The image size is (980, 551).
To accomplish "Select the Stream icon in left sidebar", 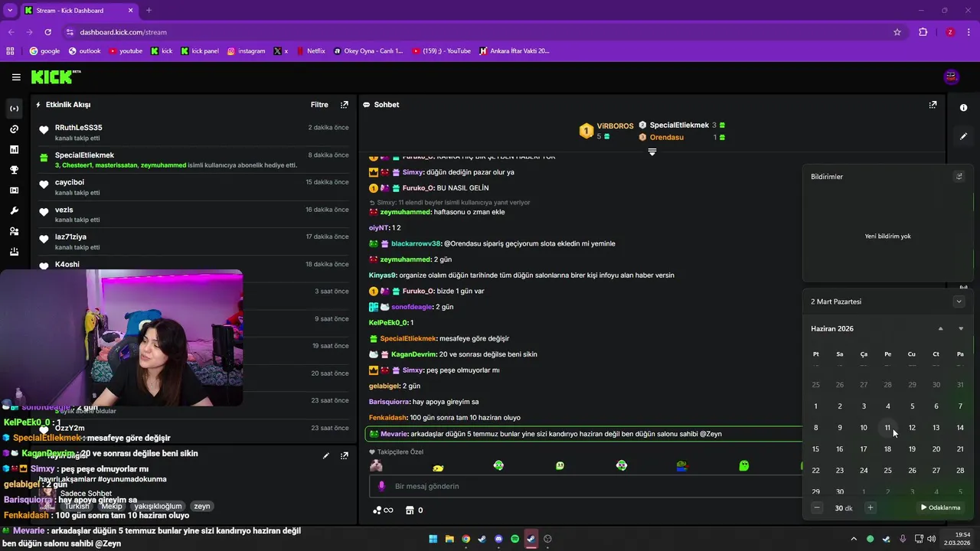I will coord(14,109).
